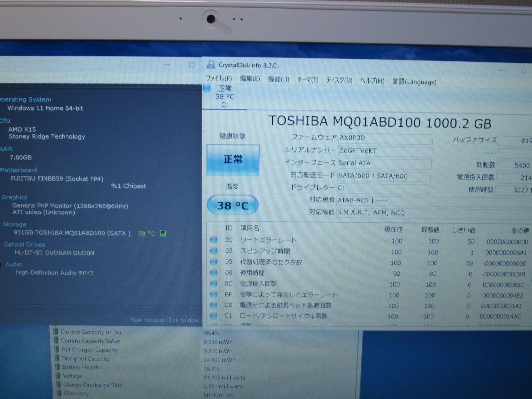Click the status icon for attribute 09
Image resolution: width=532 pixels, height=399 pixels.
[214, 273]
